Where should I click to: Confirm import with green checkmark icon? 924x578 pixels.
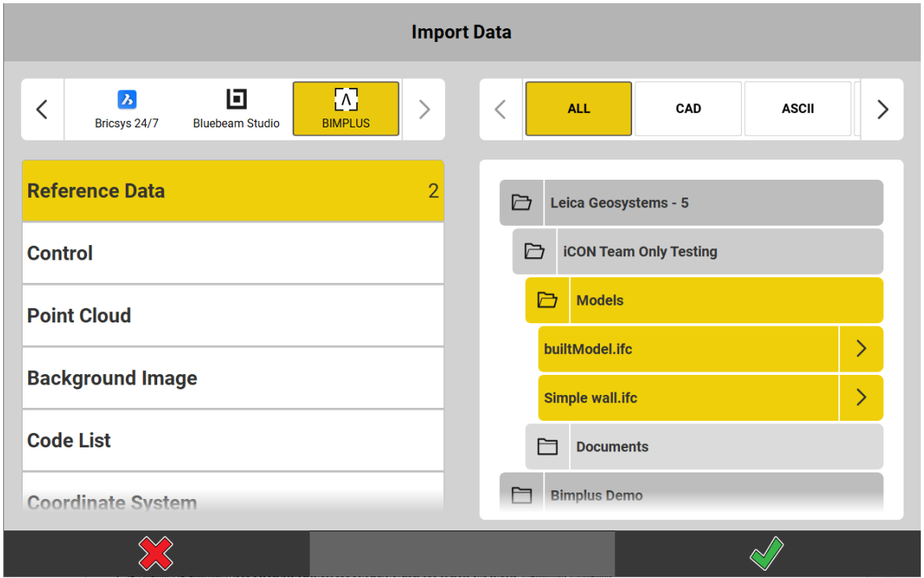click(767, 554)
